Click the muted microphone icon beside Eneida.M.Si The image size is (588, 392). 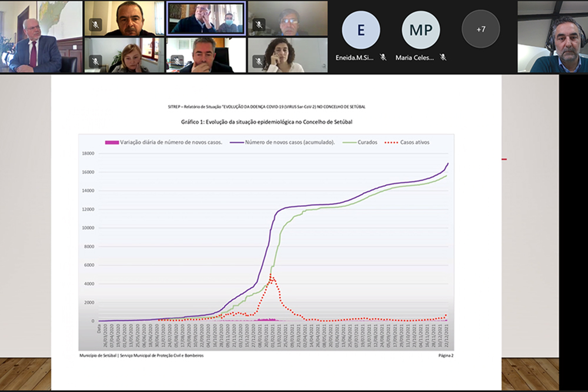[383, 57]
